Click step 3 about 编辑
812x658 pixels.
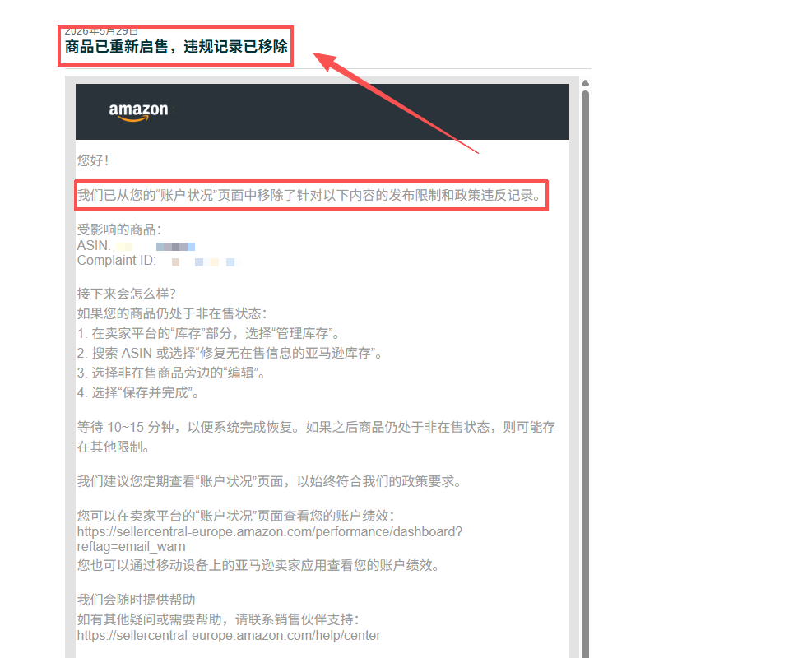click(x=171, y=373)
